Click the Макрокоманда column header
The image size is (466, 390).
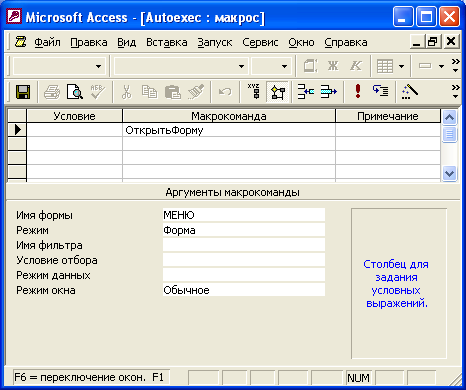coord(229,116)
